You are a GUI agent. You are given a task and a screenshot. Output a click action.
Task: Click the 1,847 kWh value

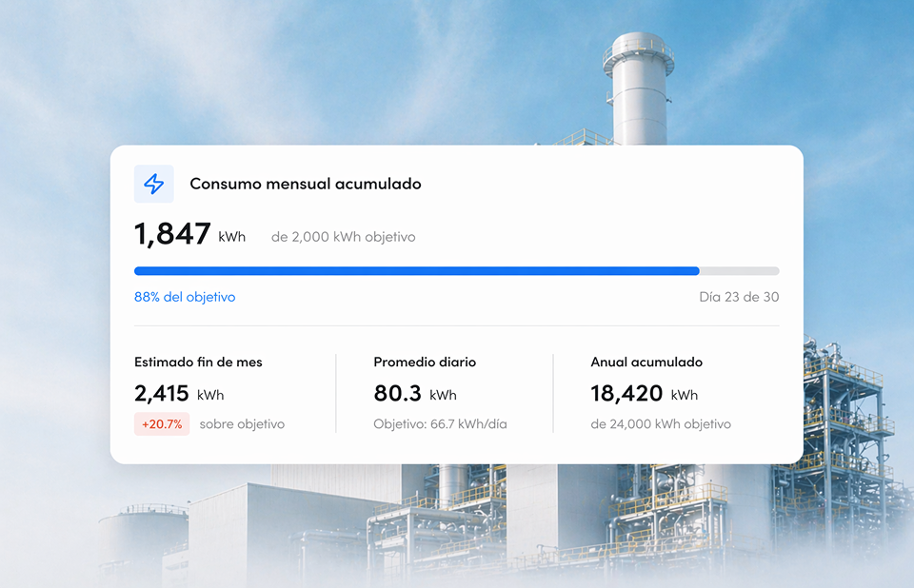(190, 234)
